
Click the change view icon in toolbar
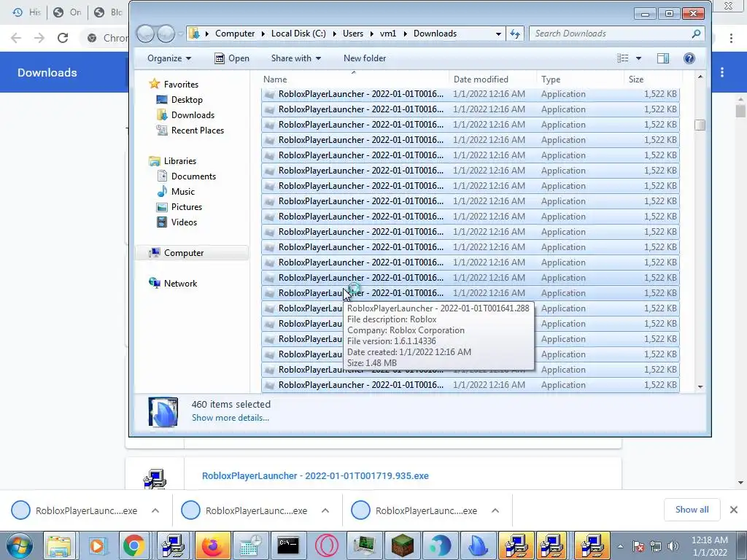click(x=622, y=58)
